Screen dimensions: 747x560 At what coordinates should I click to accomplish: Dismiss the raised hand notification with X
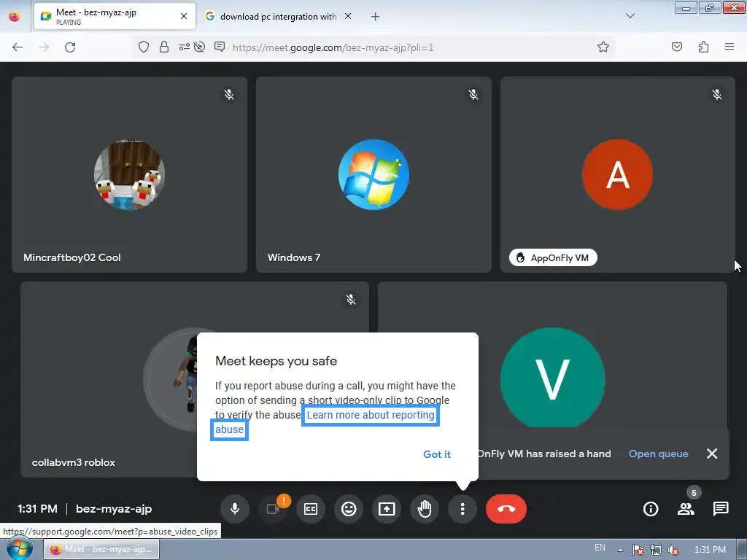[712, 454]
